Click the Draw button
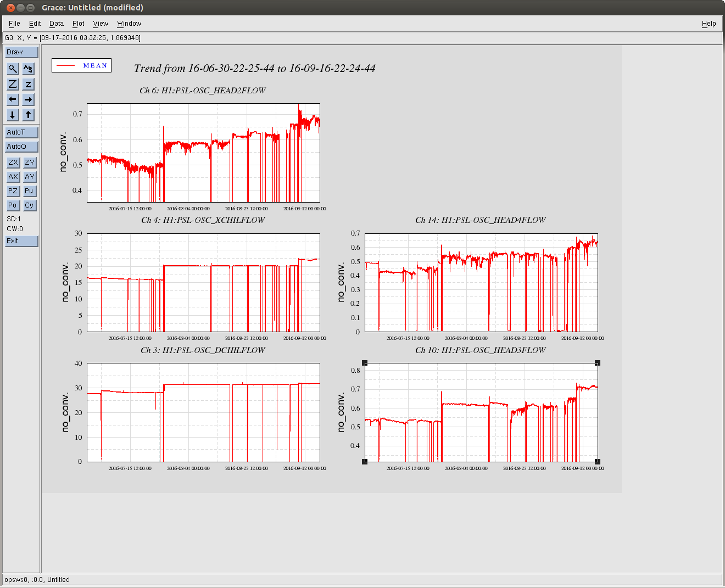 click(21, 52)
